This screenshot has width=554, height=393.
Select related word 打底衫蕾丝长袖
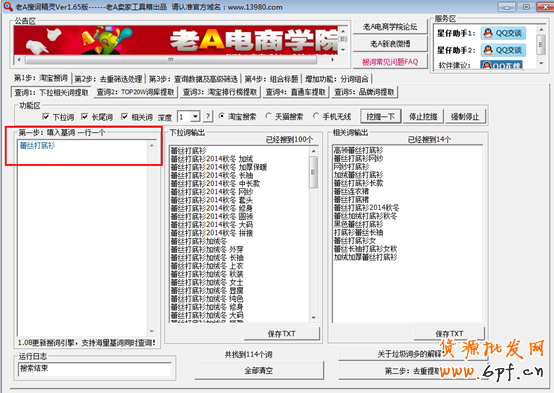pos(358,232)
